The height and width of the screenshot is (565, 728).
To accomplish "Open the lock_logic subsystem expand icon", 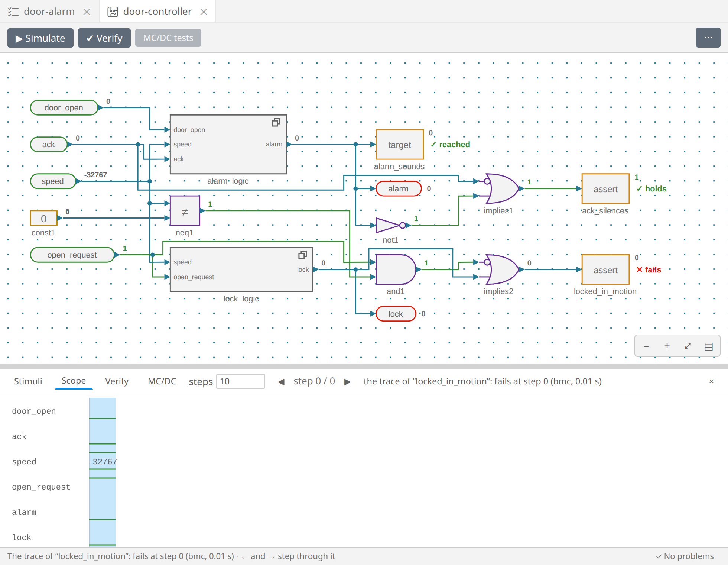I will tap(302, 255).
